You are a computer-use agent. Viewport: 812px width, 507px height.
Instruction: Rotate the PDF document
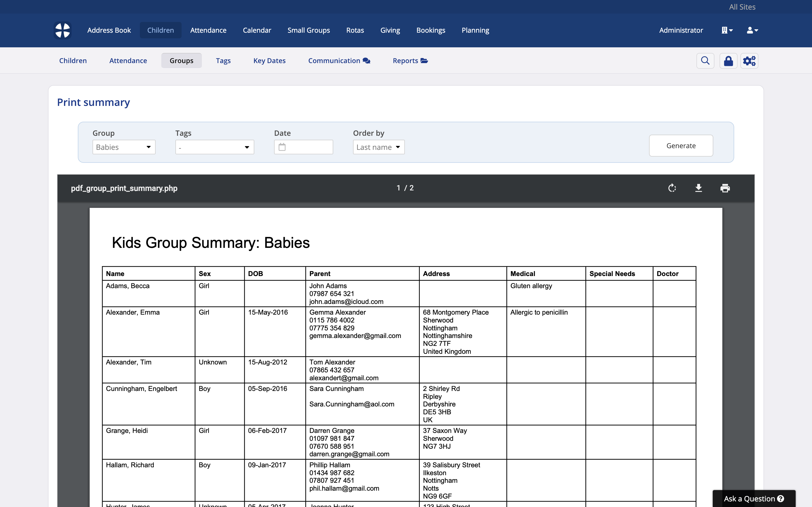tap(672, 188)
